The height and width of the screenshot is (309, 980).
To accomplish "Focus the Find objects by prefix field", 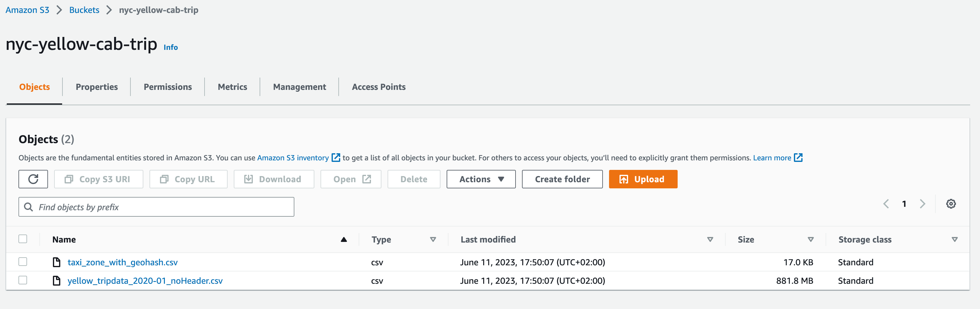I will (x=156, y=207).
